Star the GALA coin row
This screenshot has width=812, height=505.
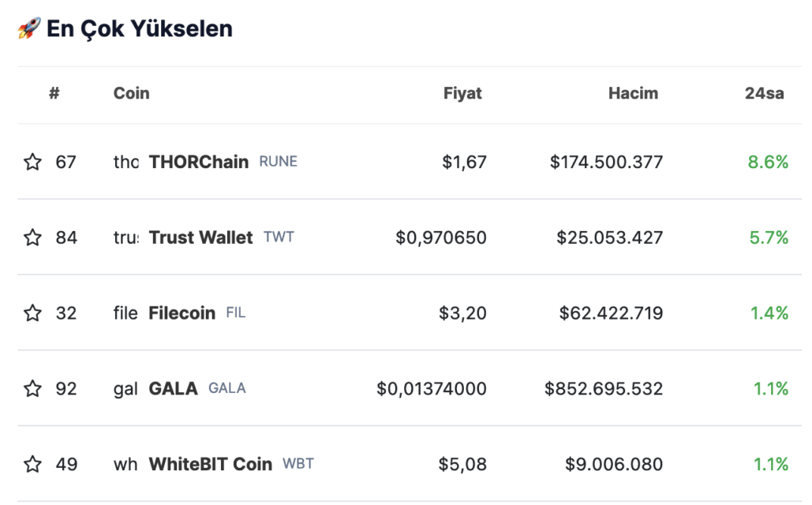[x=32, y=388]
